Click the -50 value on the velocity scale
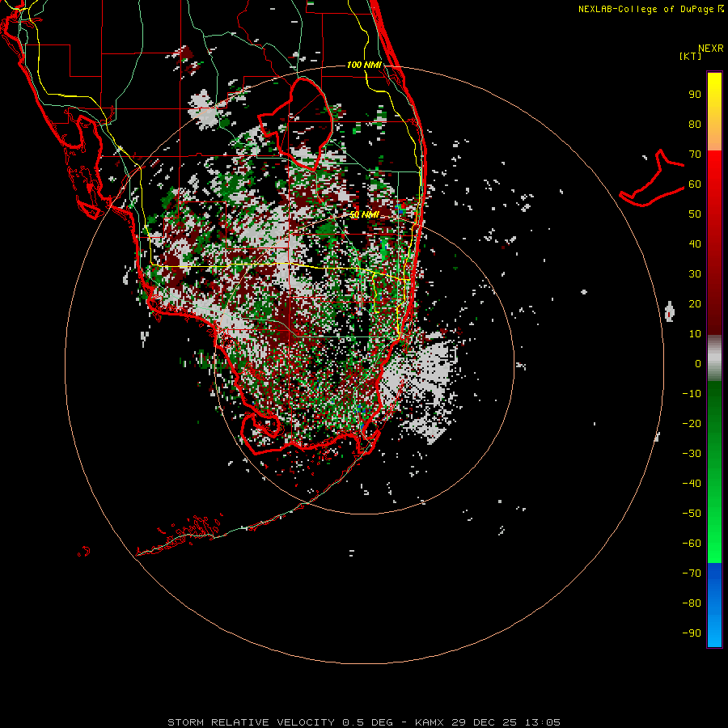 click(692, 514)
